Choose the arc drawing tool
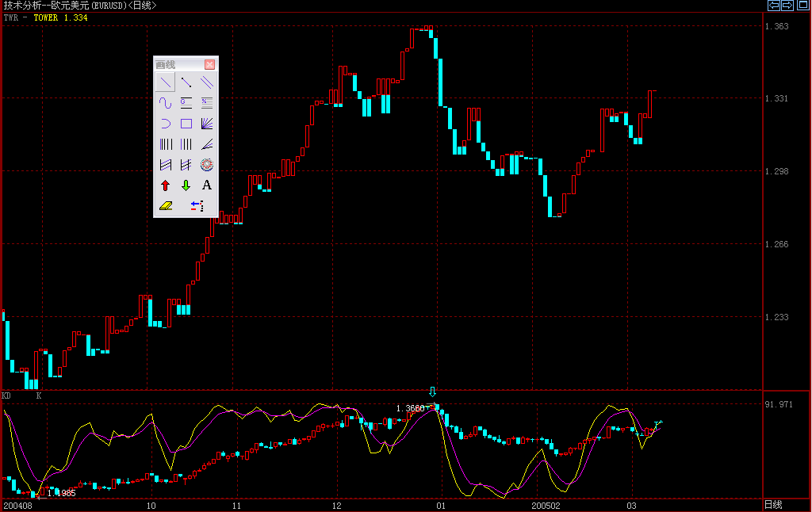Image resolution: width=812 pixels, height=512 pixels. click(165, 124)
